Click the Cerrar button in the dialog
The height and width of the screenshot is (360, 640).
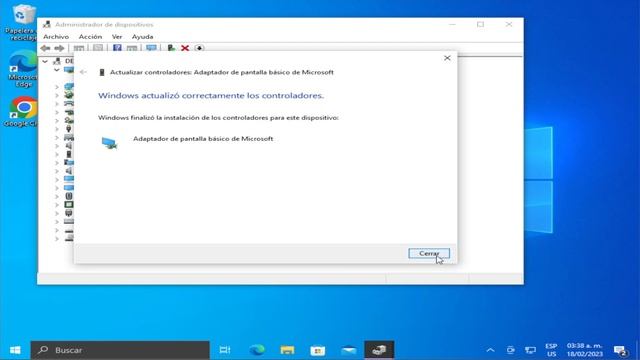429,253
